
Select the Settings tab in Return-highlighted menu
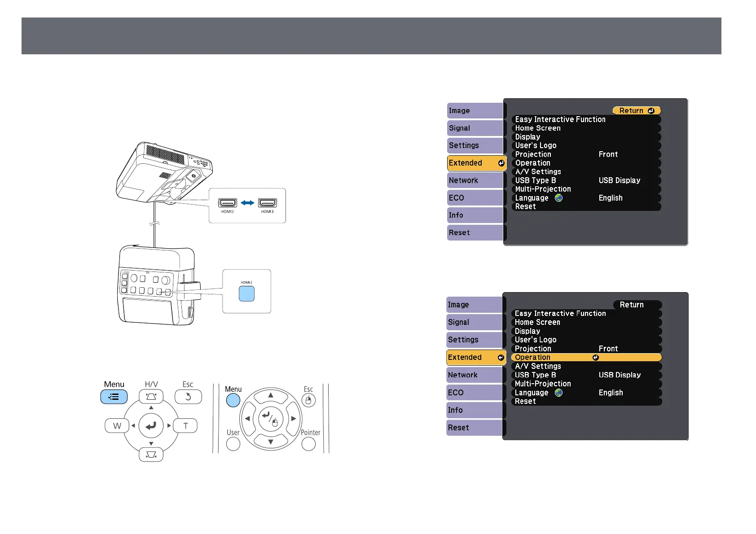tap(475, 145)
